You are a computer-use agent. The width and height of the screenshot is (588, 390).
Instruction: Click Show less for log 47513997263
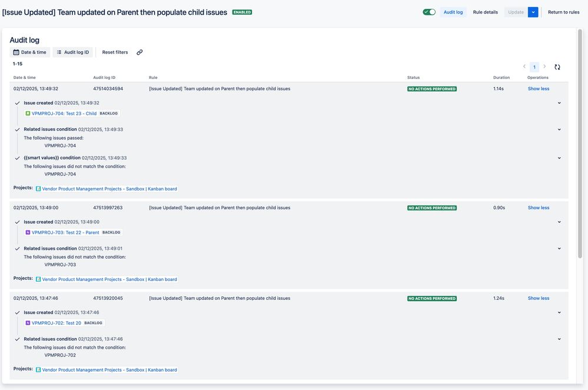[x=539, y=207]
